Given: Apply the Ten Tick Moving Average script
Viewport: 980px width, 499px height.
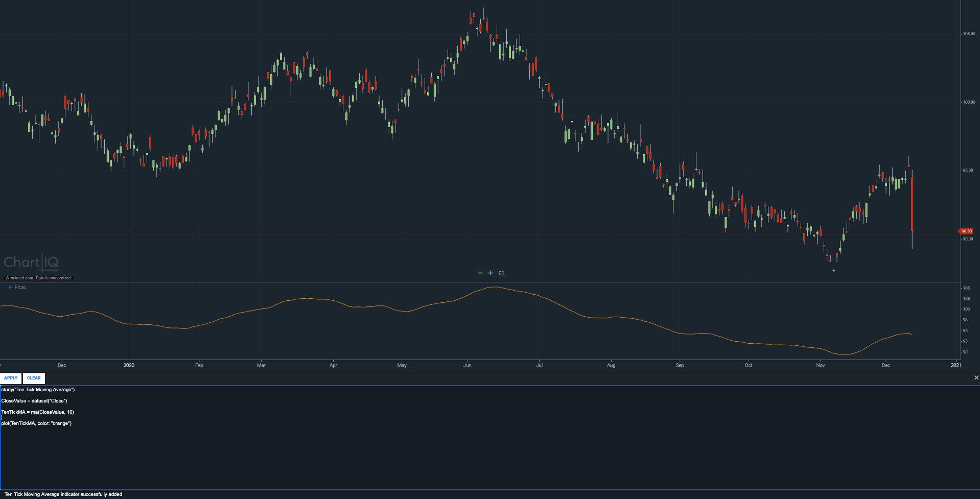Looking at the screenshot, I should tap(11, 378).
